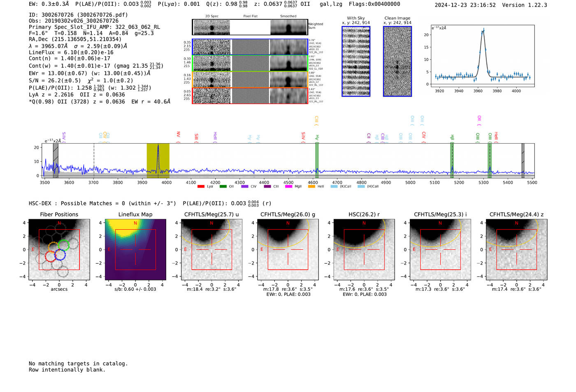Click the blue fiber circle in Fiber Positions
The height and width of the screenshot is (392, 576).
(60, 255)
